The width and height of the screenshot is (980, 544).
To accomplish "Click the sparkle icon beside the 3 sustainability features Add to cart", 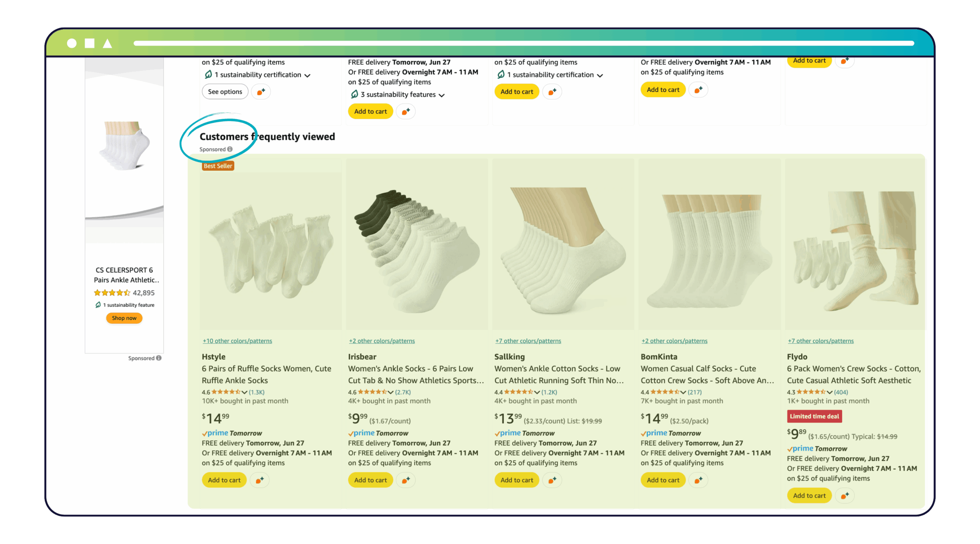I will (406, 111).
